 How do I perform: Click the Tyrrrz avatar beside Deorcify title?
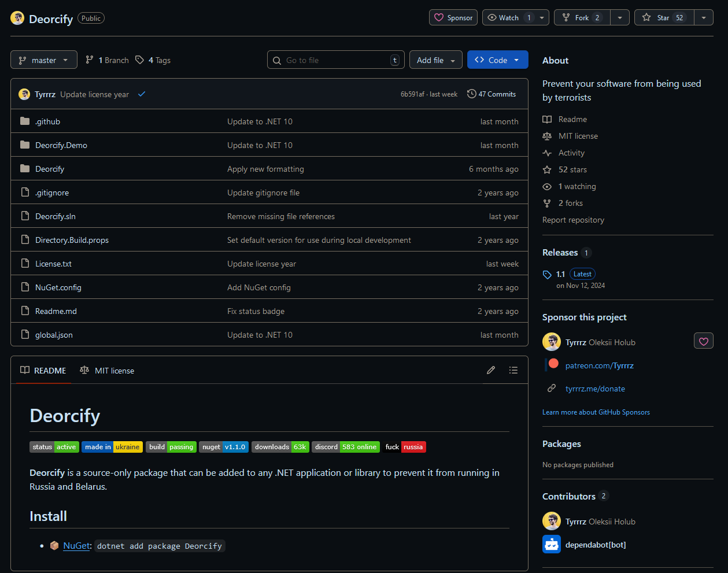click(17, 18)
